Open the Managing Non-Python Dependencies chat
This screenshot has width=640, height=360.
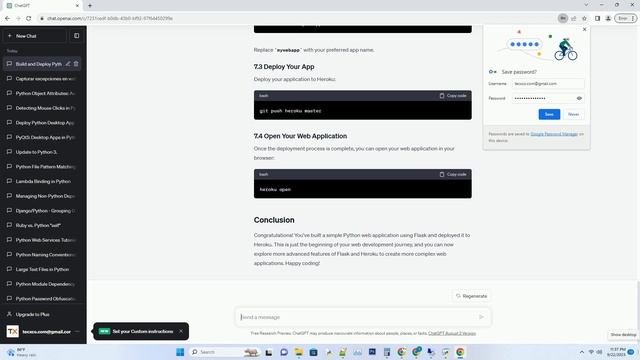(x=42, y=196)
